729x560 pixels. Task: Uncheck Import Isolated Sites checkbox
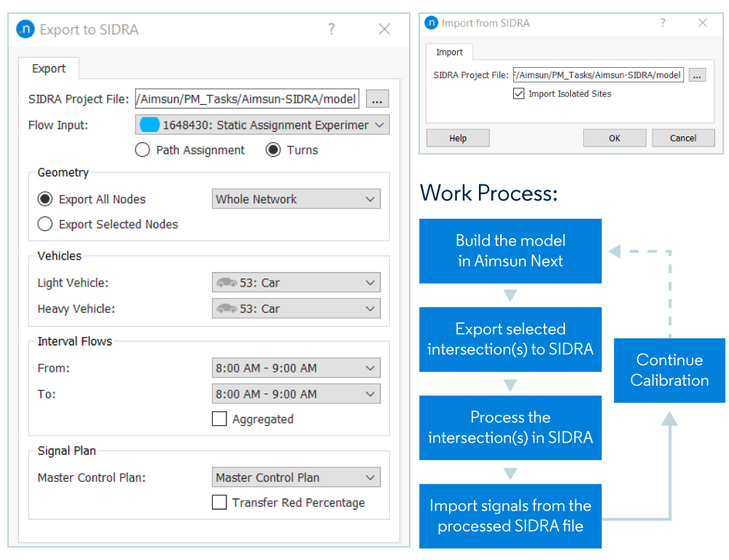point(518,94)
